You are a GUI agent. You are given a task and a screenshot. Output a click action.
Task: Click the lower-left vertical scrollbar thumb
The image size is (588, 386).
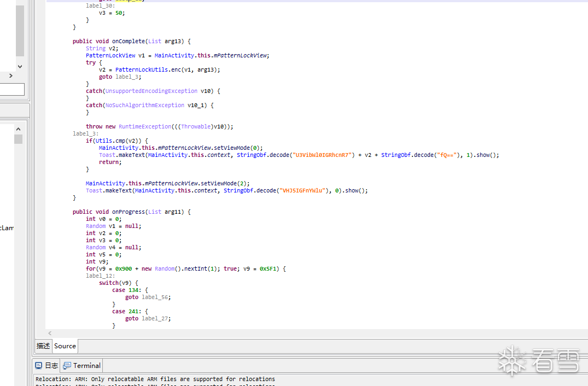[19, 139]
